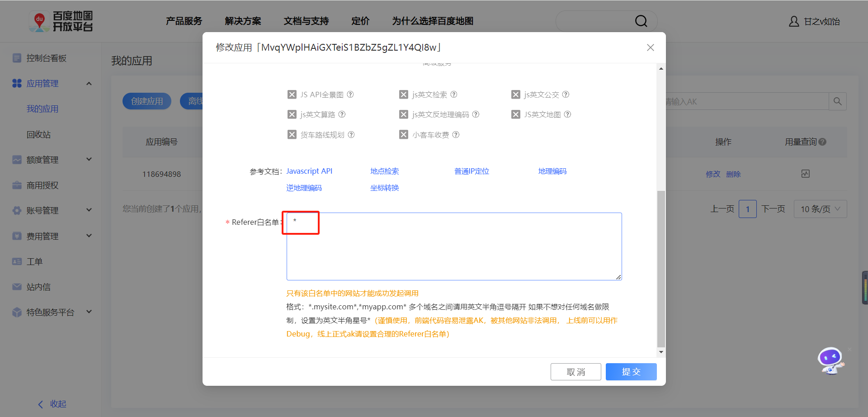Uncheck the JS API全景图 checkbox

tap(292, 94)
